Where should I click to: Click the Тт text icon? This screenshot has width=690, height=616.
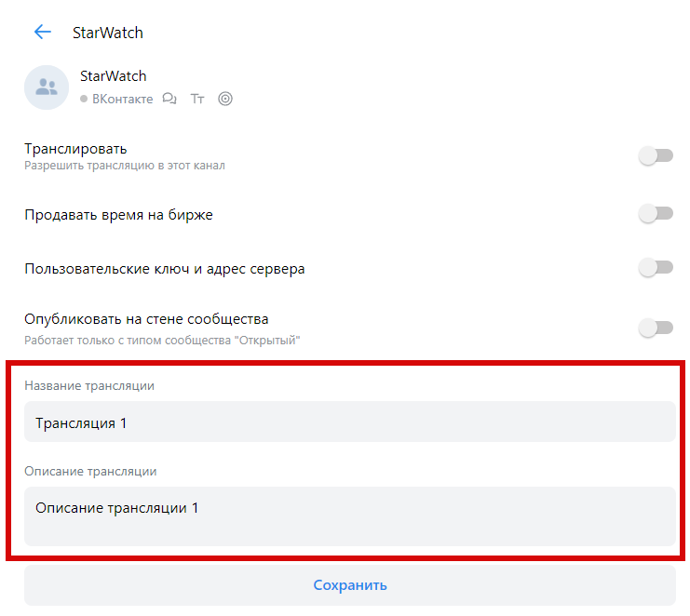(x=197, y=99)
